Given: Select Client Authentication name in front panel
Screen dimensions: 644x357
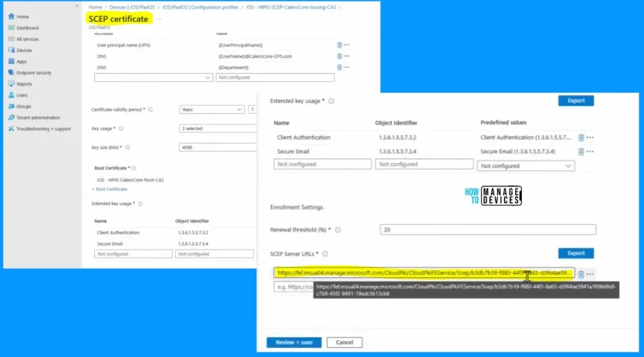Looking at the screenshot, I should pos(304,138).
